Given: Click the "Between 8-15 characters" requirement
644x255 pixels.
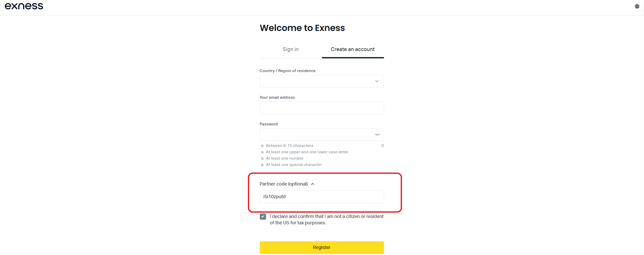Looking at the screenshot, I should (289, 146).
